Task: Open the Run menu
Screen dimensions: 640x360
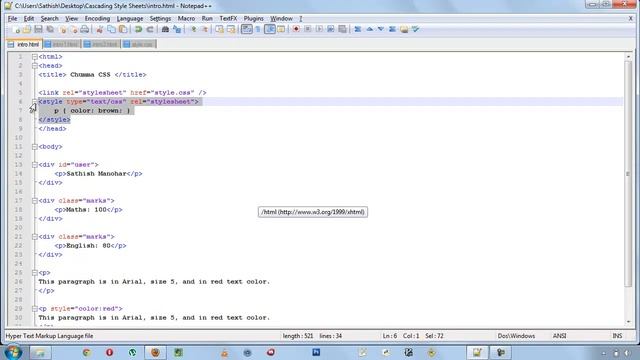Action: [207, 18]
